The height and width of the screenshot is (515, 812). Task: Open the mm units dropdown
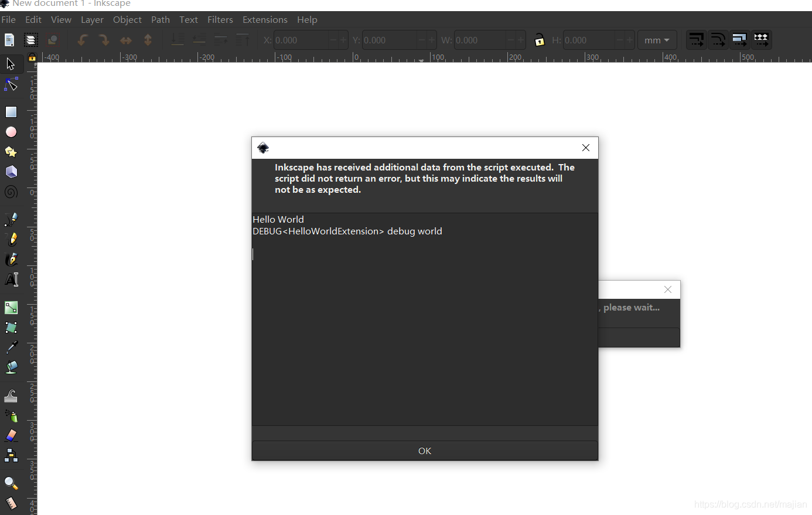click(x=657, y=40)
